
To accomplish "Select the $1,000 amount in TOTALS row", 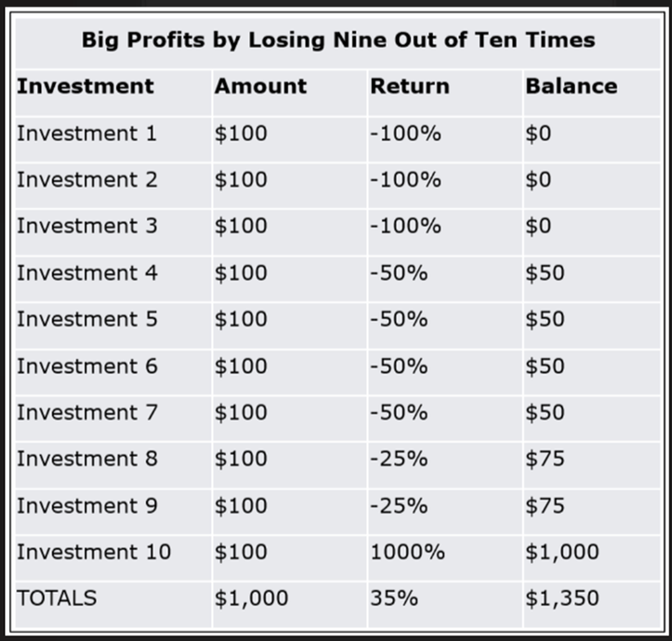I will (251, 598).
